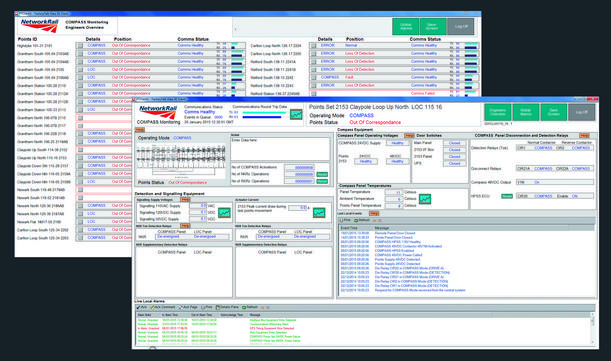This screenshot has height=361, width=611.
Task: Open details icon for Claypole Up North 2153
Action: pyautogui.click(x=80, y=157)
